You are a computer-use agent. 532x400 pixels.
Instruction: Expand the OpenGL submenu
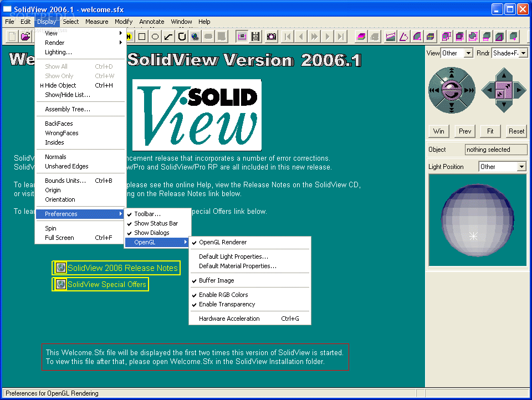157,242
